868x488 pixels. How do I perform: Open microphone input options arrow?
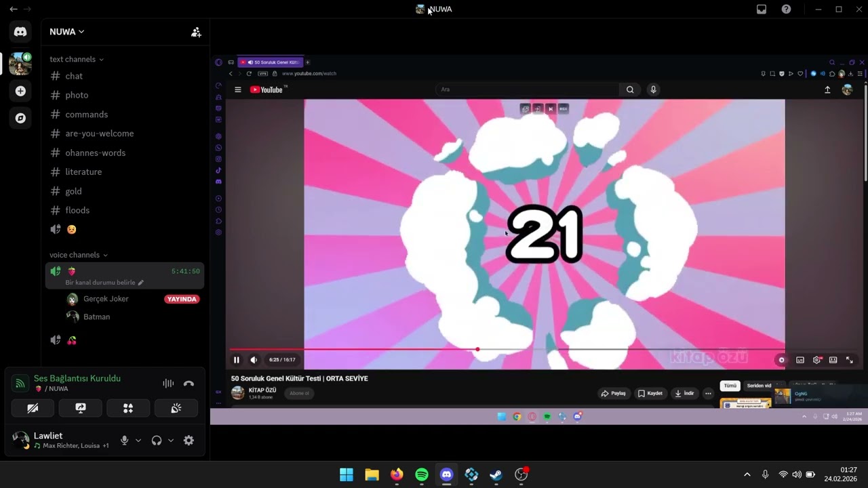[x=138, y=440]
